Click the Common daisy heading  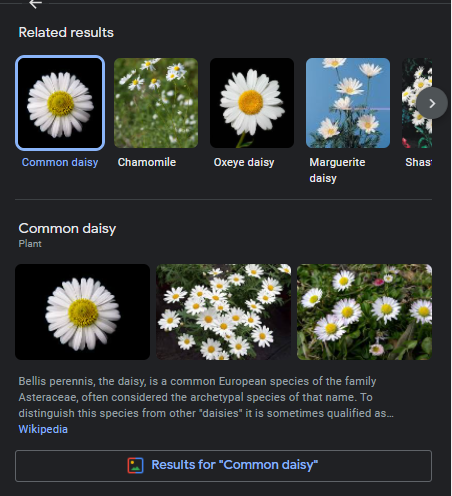(x=67, y=229)
